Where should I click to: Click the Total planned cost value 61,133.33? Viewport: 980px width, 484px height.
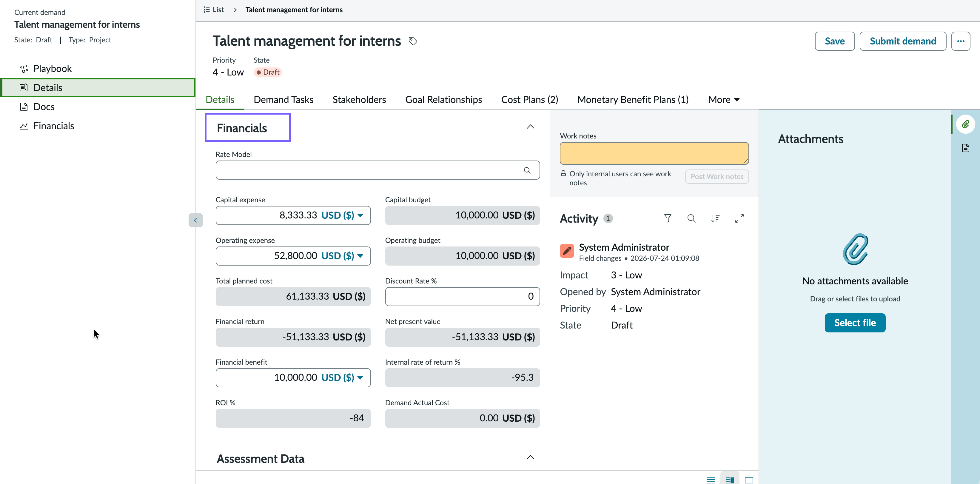click(307, 296)
